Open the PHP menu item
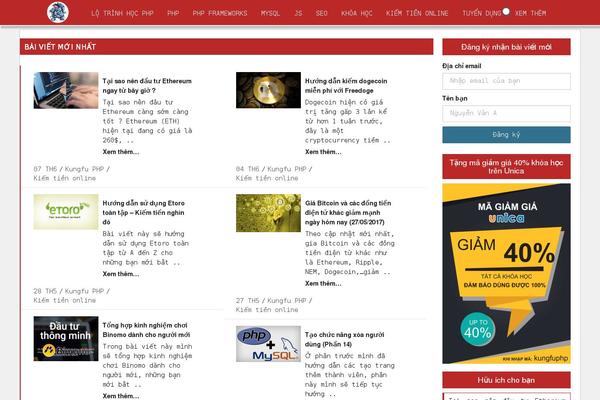 click(173, 13)
